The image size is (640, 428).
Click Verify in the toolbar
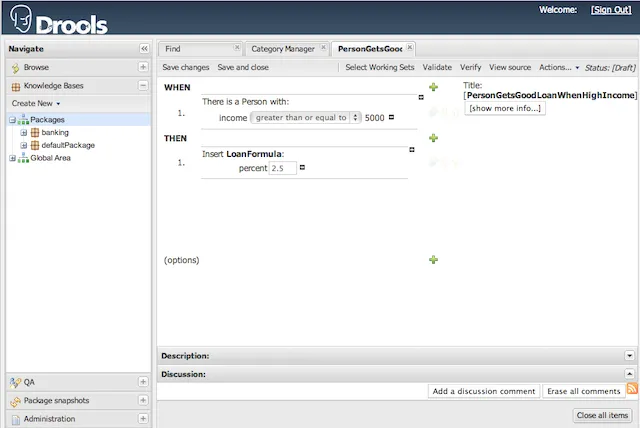point(471,67)
